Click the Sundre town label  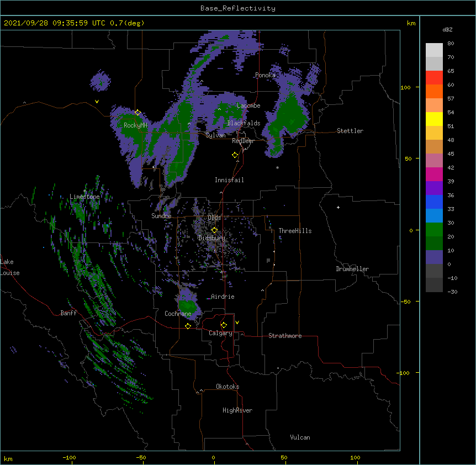tap(161, 216)
